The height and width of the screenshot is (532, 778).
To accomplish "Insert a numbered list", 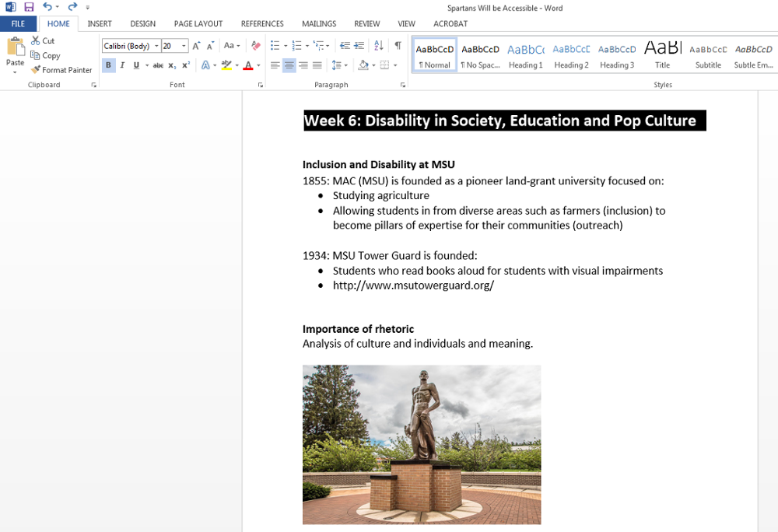I will pyautogui.click(x=296, y=46).
